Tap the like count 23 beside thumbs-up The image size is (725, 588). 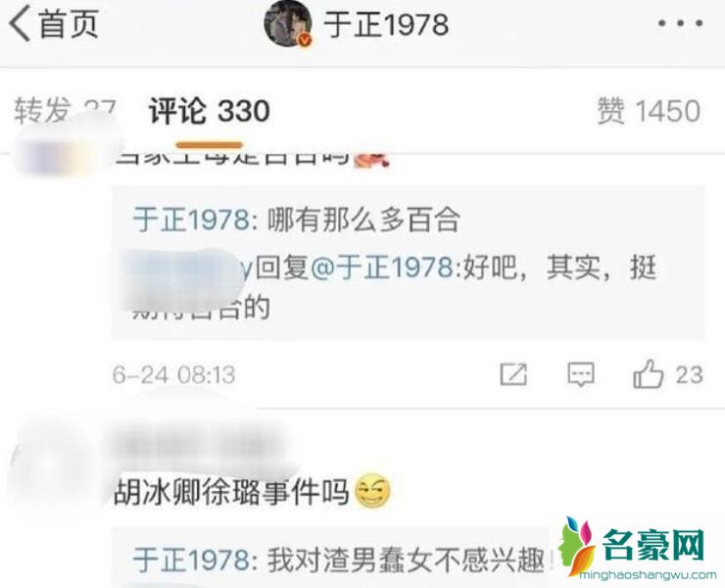pos(690,374)
